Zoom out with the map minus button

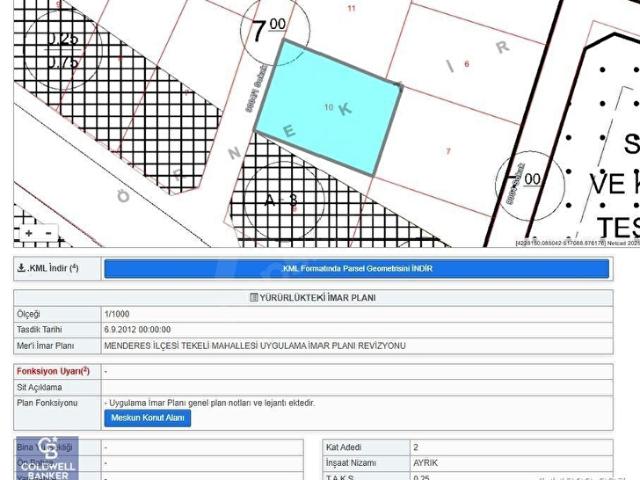[47, 233]
